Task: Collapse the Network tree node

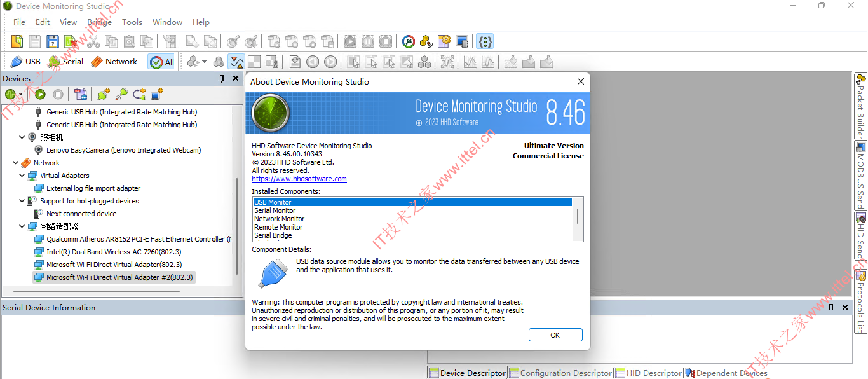Action: click(16, 163)
